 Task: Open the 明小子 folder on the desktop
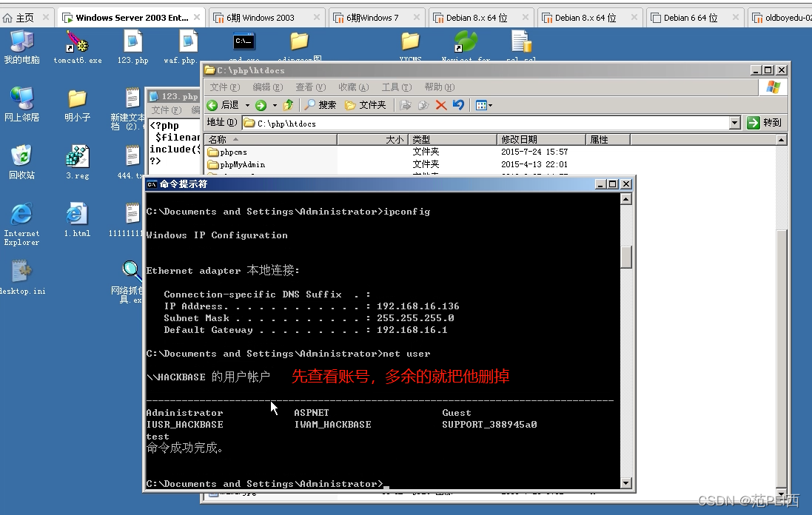pyautogui.click(x=77, y=105)
